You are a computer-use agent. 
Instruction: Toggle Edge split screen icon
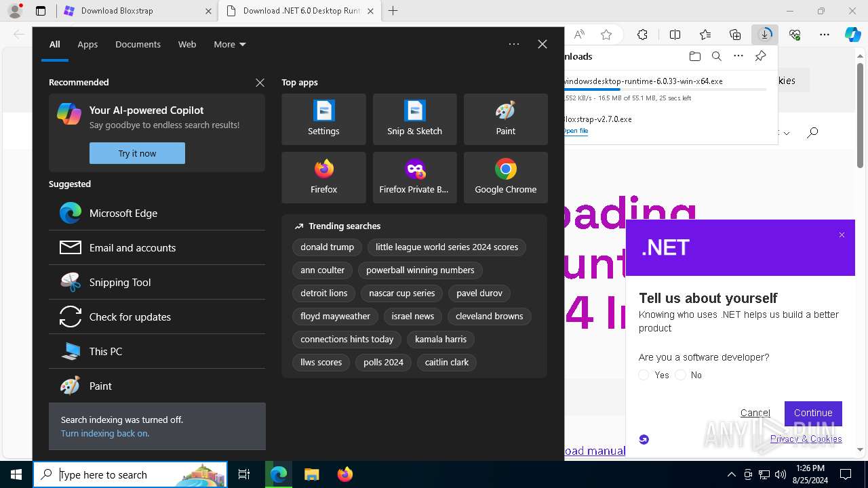675,35
